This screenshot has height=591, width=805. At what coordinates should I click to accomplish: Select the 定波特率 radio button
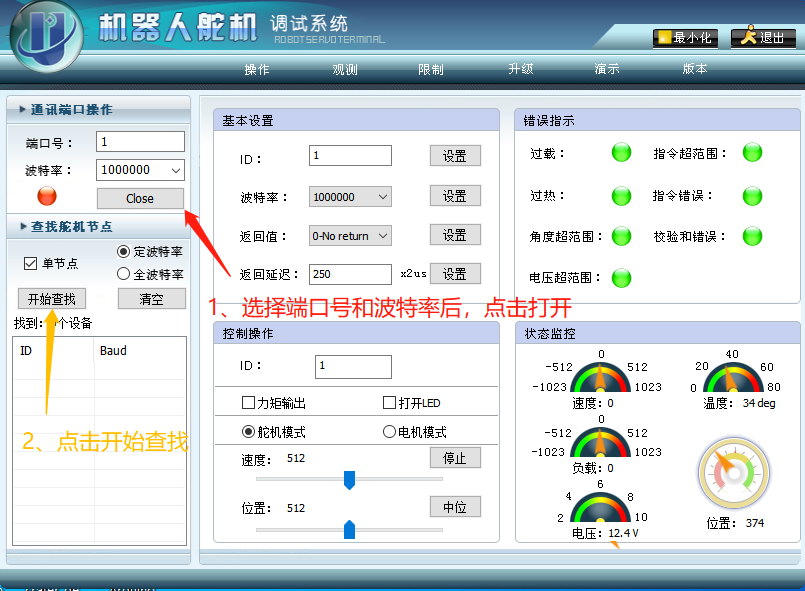[x=123, y=252]
